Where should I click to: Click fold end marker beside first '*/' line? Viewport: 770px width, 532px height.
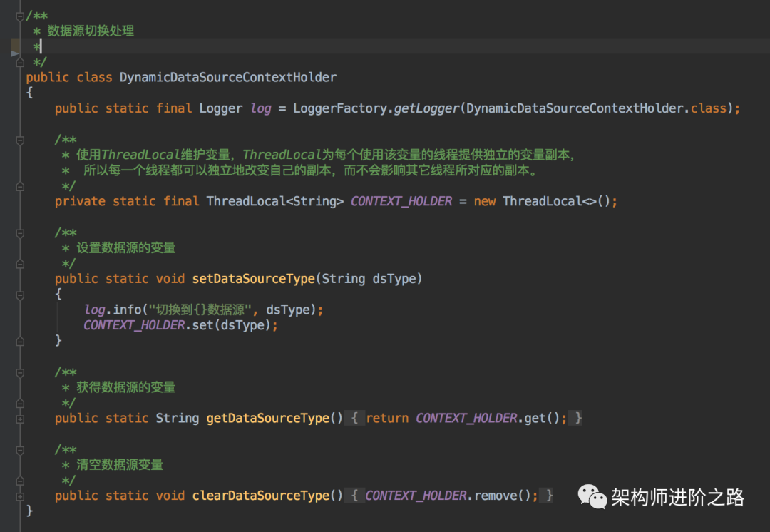click(20, 62)
